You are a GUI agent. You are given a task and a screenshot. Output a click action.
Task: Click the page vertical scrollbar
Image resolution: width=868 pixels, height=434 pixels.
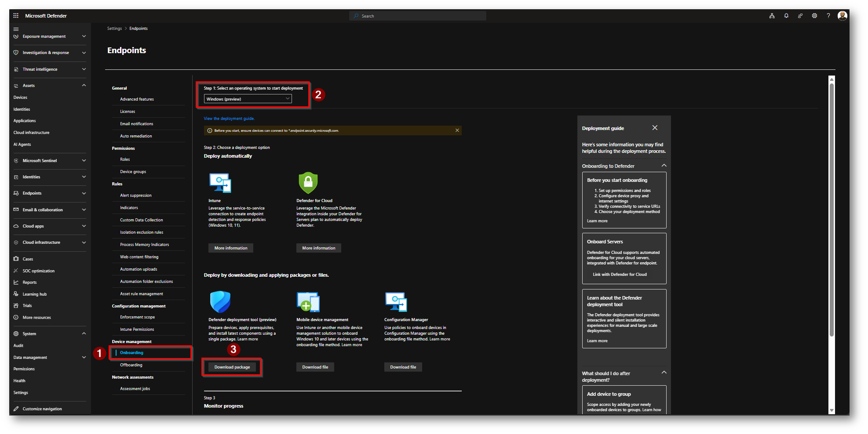[832, 211]
